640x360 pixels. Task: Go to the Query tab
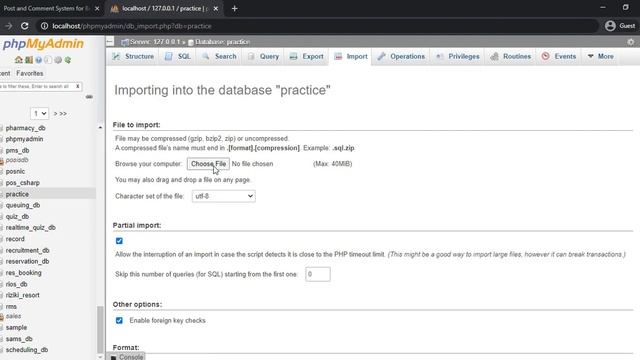tap(264, 56)
